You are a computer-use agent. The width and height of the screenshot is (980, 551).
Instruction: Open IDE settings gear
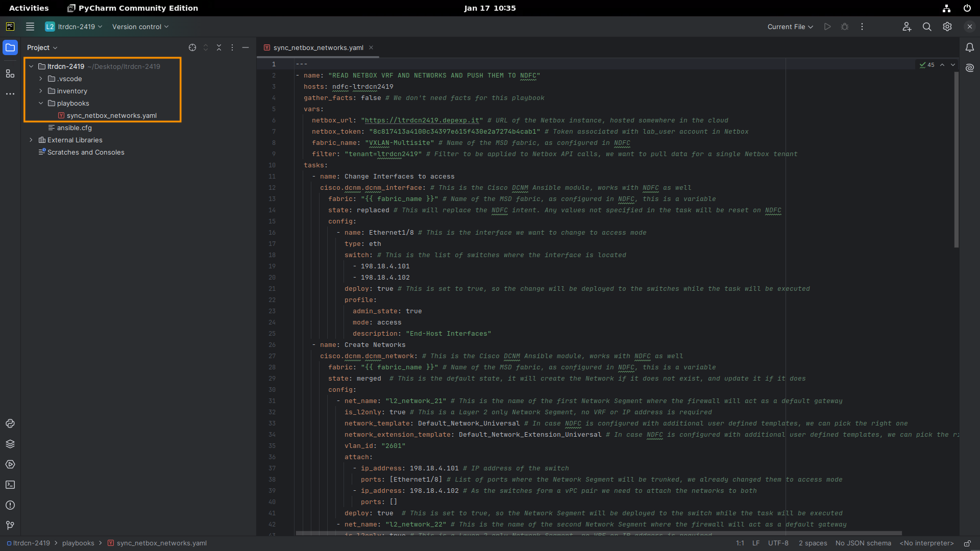pyautogui.click(x=947, y=27)
